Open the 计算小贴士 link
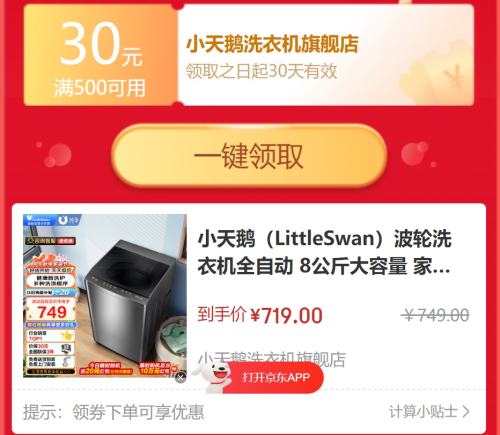This screenshot has height=435, width=500. coord(429,412)
